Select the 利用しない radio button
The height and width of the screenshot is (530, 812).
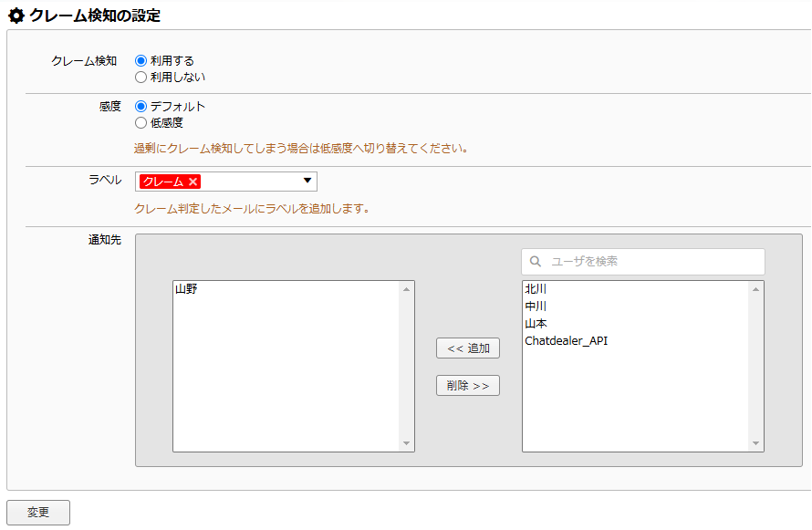coord(141,78)
